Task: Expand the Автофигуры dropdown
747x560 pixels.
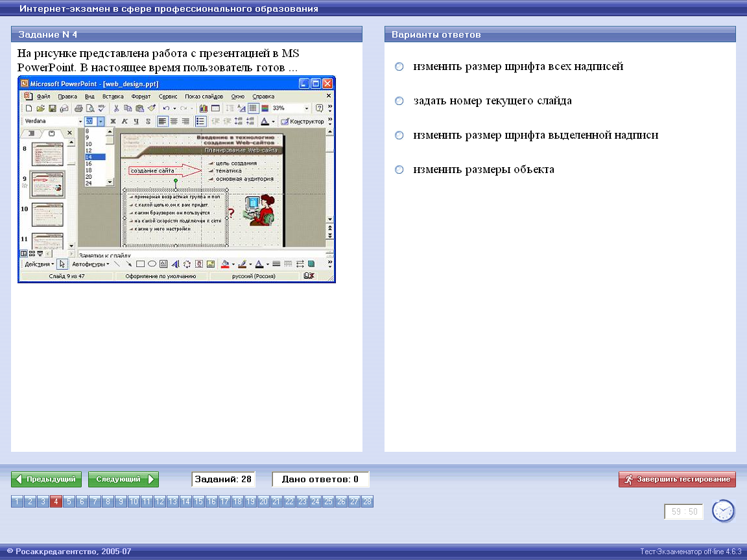Action: tap(90, 264)
